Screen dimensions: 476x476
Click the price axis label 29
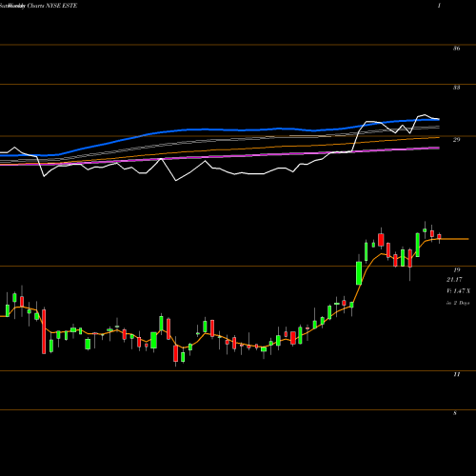(x=456, y=140)
